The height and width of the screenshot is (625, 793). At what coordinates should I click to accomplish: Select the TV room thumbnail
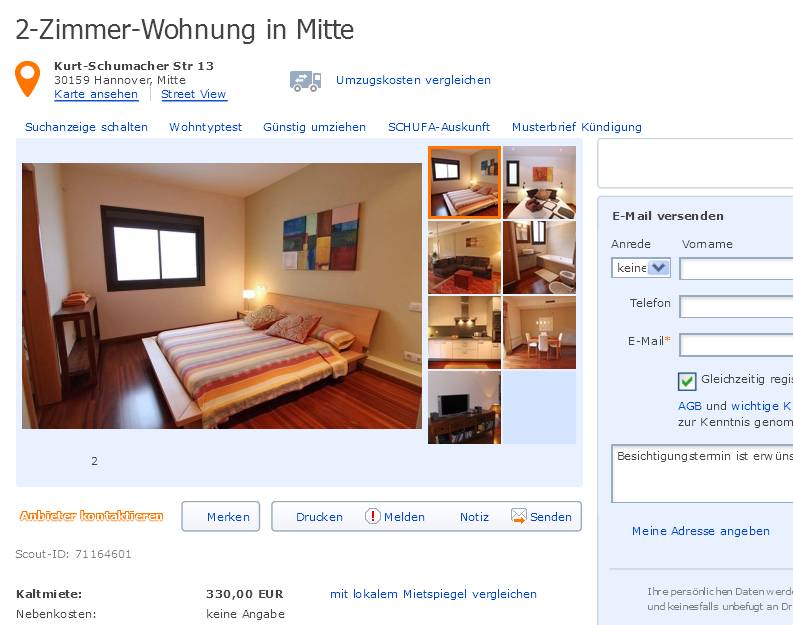pyautogui.click(x=464, y=408)
